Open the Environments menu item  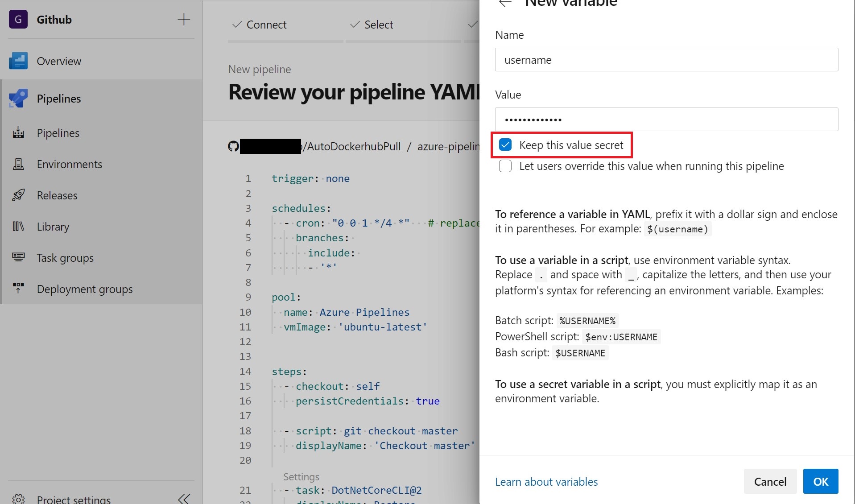(x=70, y=164)
